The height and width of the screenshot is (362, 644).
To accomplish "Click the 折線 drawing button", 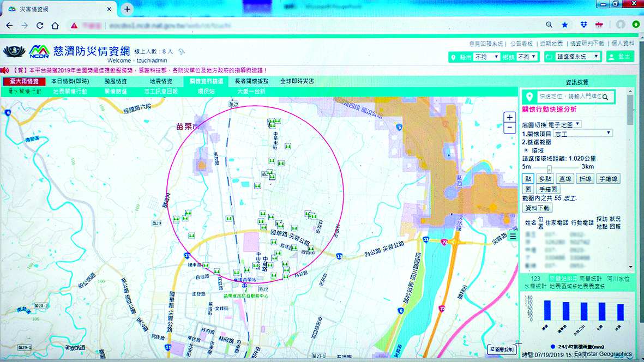I will (x=585, y=179).
